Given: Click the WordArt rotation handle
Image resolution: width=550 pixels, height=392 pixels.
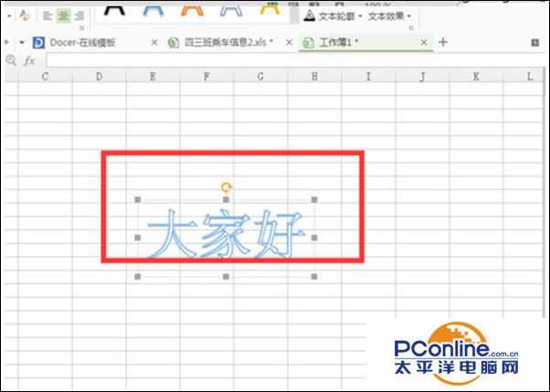Looking at the screenshot, I should tap(226, 187).
